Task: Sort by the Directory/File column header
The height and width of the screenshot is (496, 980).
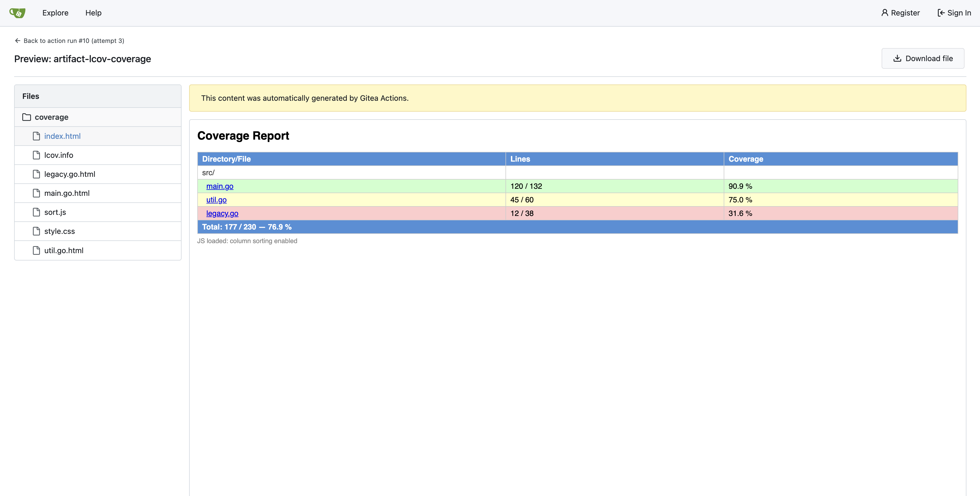Action: 351,159
